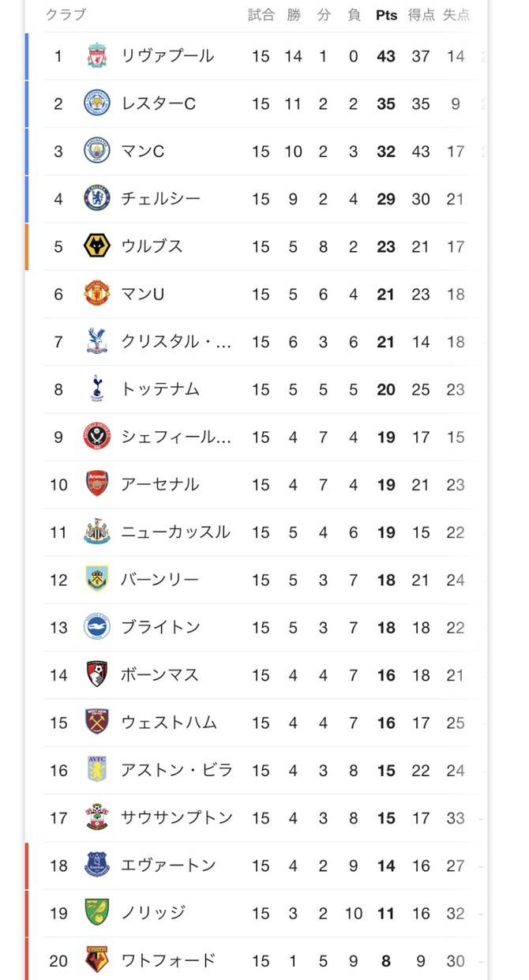Click the Chelsea lion crest
This screenshot has width=529, height=980.
pos(97,198)
